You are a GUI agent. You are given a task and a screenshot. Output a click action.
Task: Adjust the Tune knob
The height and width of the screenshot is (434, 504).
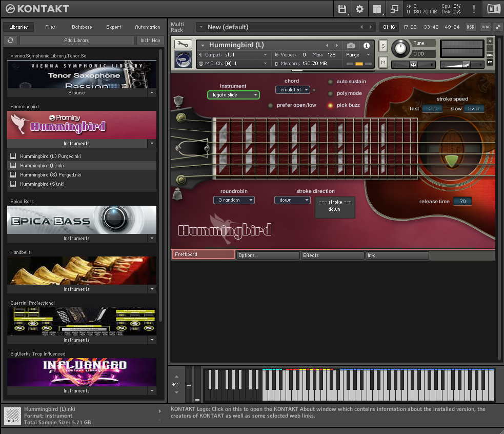click(400, 48)
